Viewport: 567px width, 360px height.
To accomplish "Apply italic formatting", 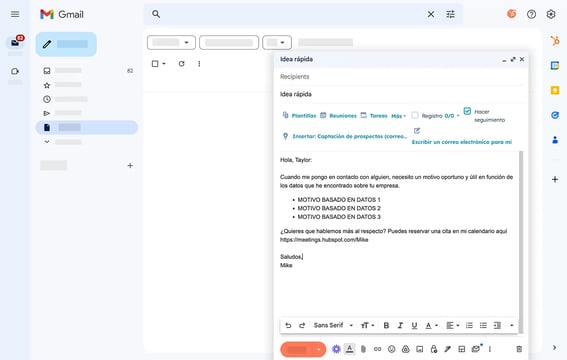I will point(400,325).
